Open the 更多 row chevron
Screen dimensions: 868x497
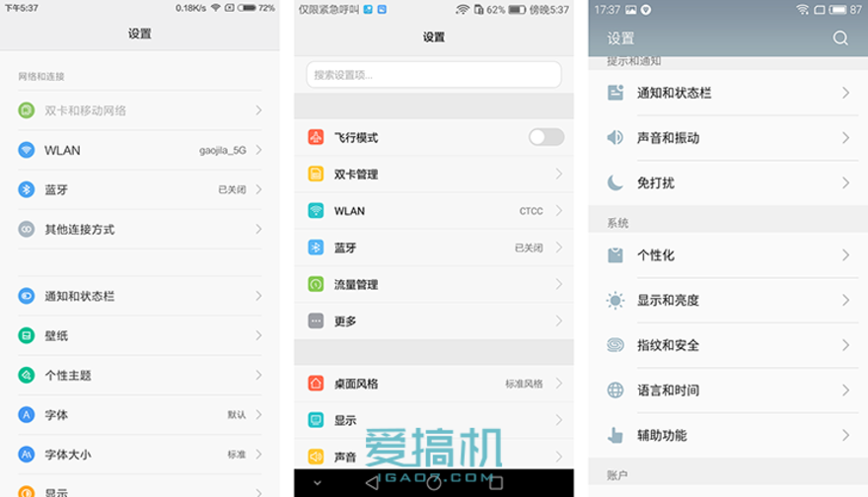pos(558,321)
